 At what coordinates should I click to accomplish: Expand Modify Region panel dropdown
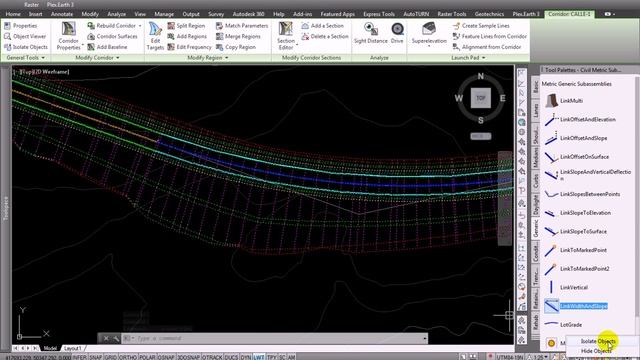227,58
